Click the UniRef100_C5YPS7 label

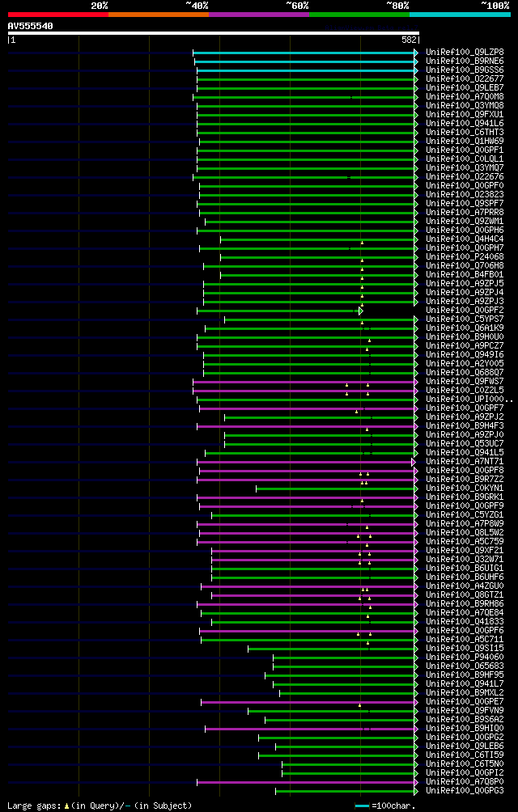(x=465, y=319)
